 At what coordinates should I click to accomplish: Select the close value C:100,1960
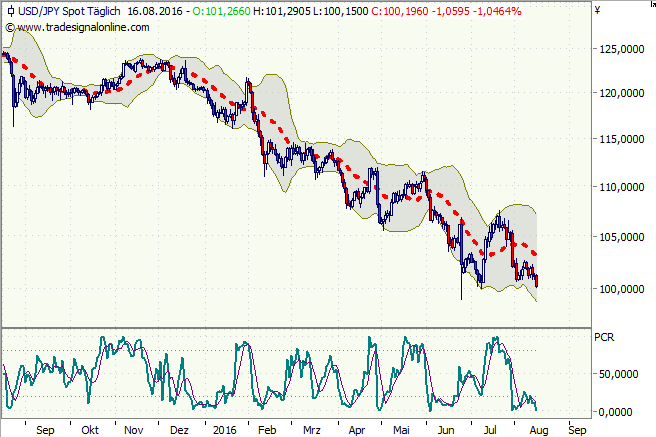400,11
